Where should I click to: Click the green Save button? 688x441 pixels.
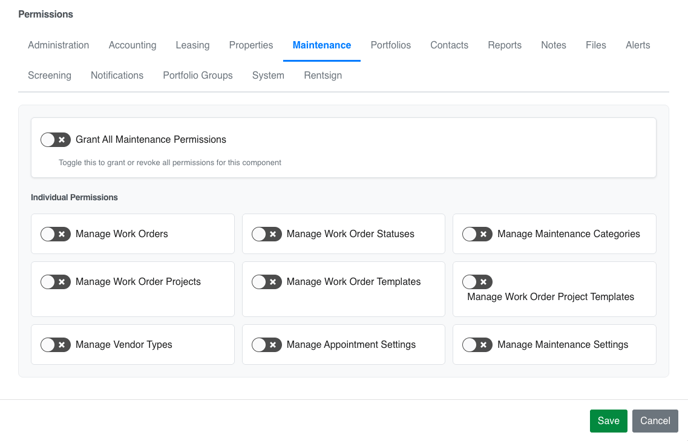608,421
